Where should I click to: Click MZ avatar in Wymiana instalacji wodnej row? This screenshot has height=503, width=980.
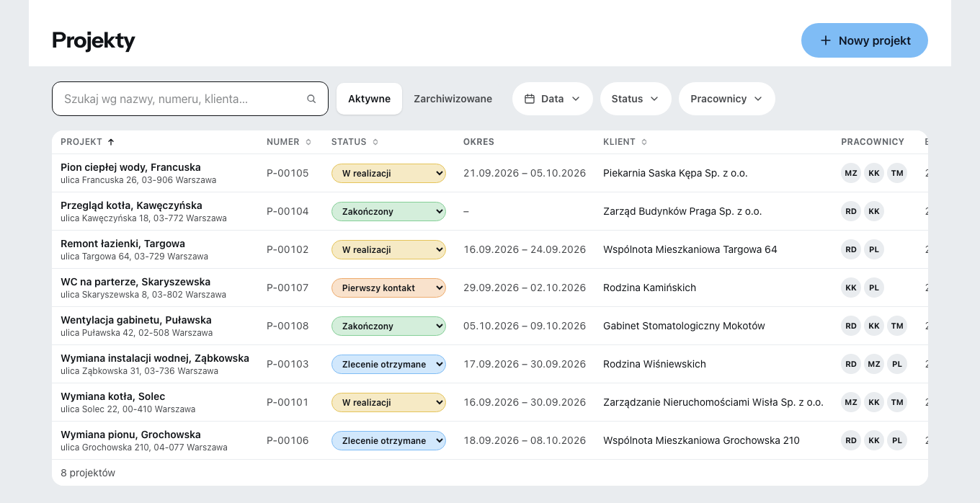click(874, 364)
